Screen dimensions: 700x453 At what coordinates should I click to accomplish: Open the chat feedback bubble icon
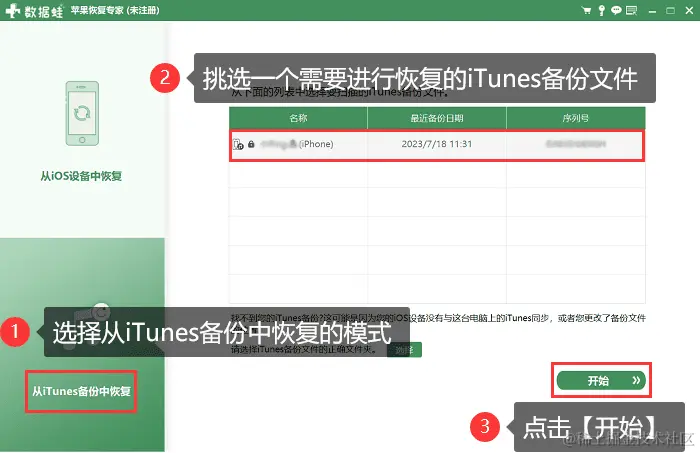click(x=616, y=10)
